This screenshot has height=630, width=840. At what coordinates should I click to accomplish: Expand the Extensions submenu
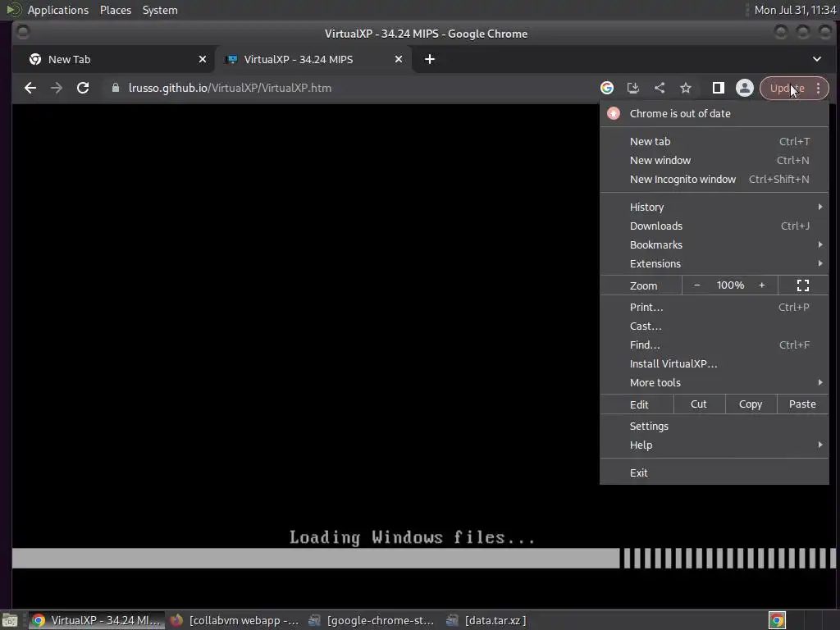point(714,263)
